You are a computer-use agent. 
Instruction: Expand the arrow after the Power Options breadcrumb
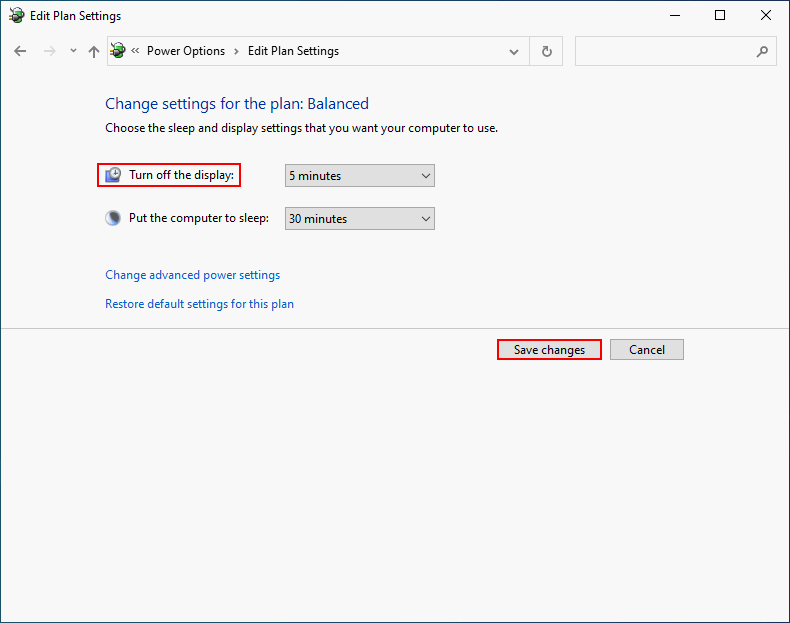click(236, 51)
